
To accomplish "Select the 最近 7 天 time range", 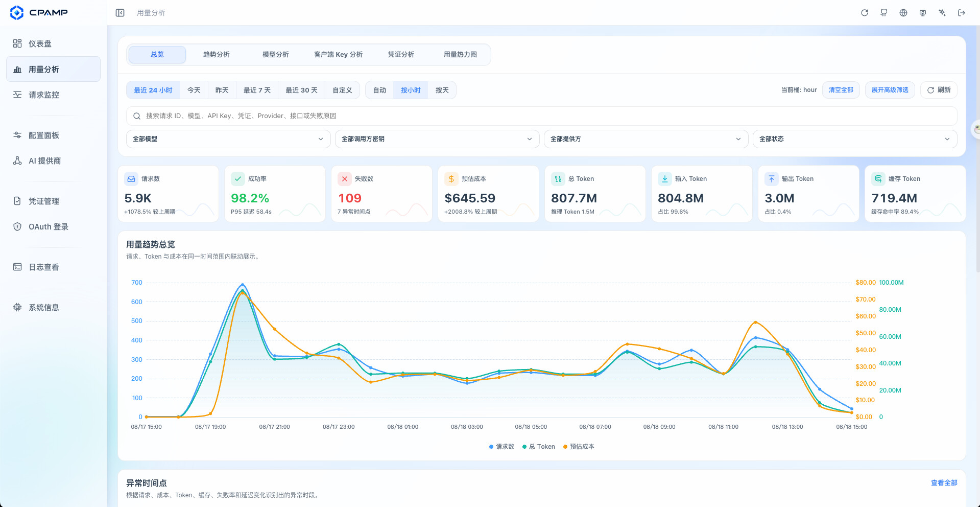I will tap(257, 90).
